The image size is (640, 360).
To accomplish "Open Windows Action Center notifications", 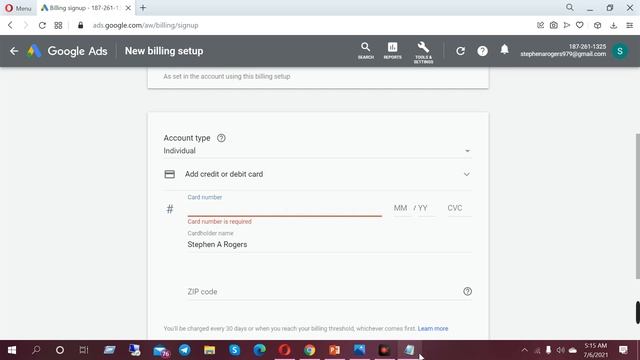I will (623, 350).
